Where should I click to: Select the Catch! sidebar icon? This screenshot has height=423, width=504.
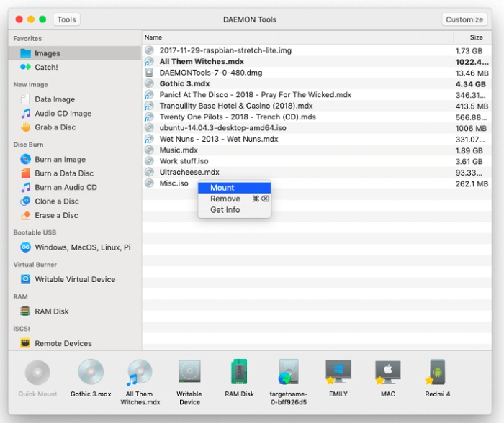(x=25, y=67)
